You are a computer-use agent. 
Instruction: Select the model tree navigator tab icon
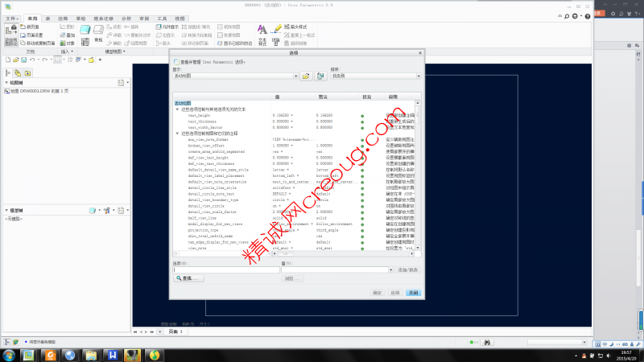coord(8,73)
